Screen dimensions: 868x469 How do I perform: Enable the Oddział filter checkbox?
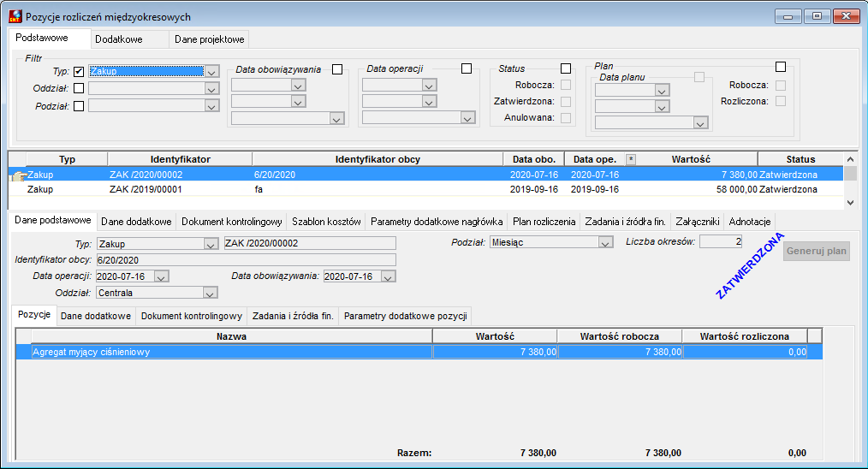pyautogui.click(x=79, y=88)
